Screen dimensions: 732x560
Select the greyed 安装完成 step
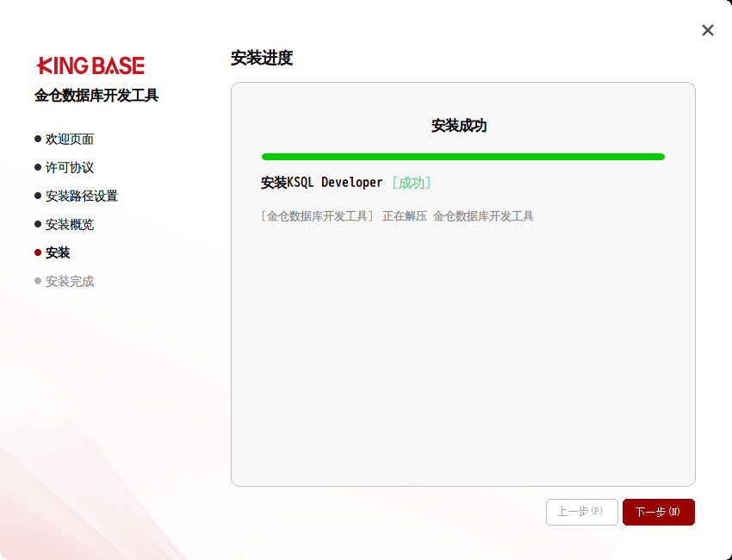click(70, 281)
